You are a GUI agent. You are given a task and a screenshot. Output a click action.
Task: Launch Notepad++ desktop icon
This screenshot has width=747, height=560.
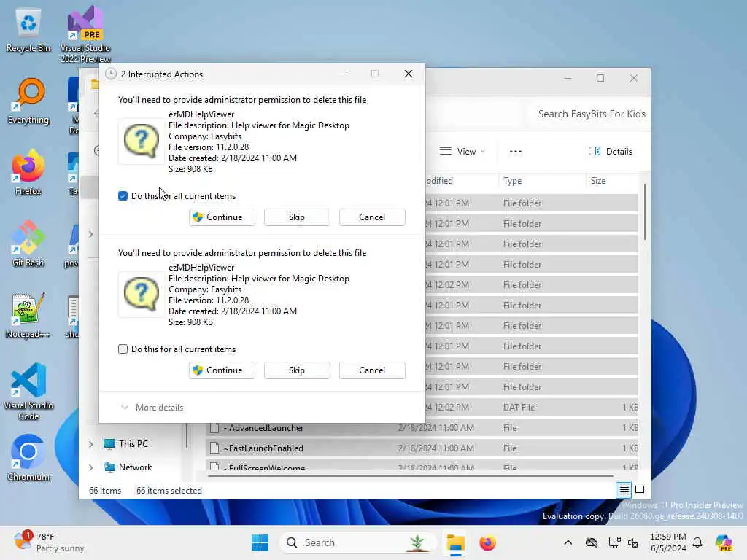click(28, 315)
